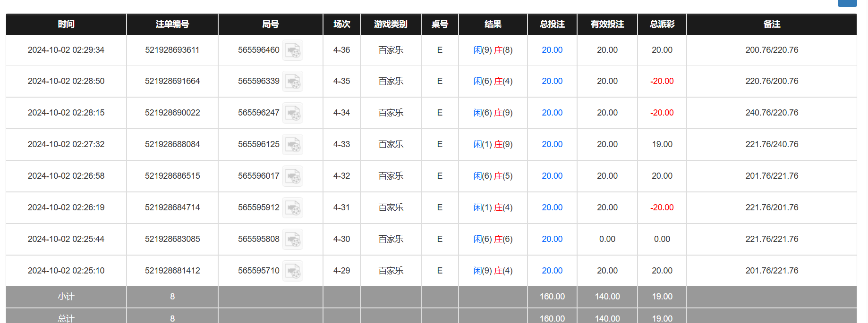
Task: Click the 注单编号 column header
Action: 172,24
